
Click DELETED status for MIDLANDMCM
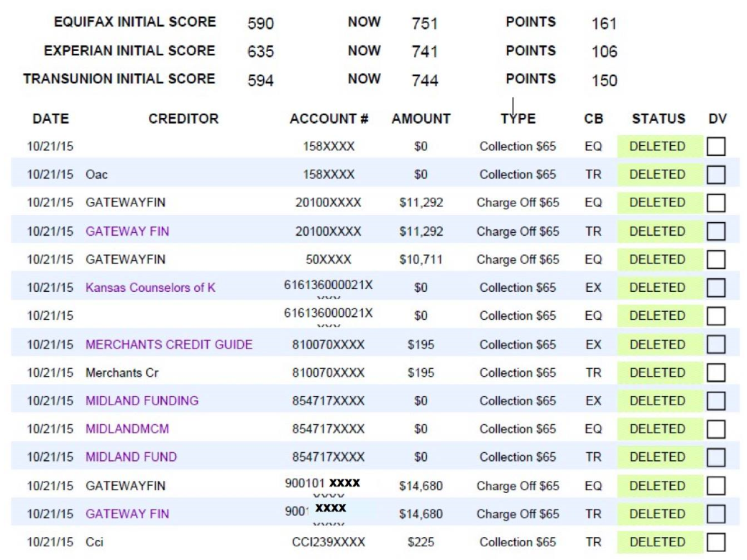(657, 429)
